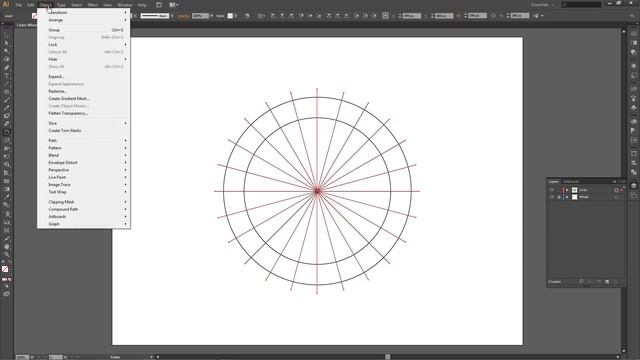Screen dimensions: 640x360
Task: Click the Layers panel tab
Action: [554, 182]
